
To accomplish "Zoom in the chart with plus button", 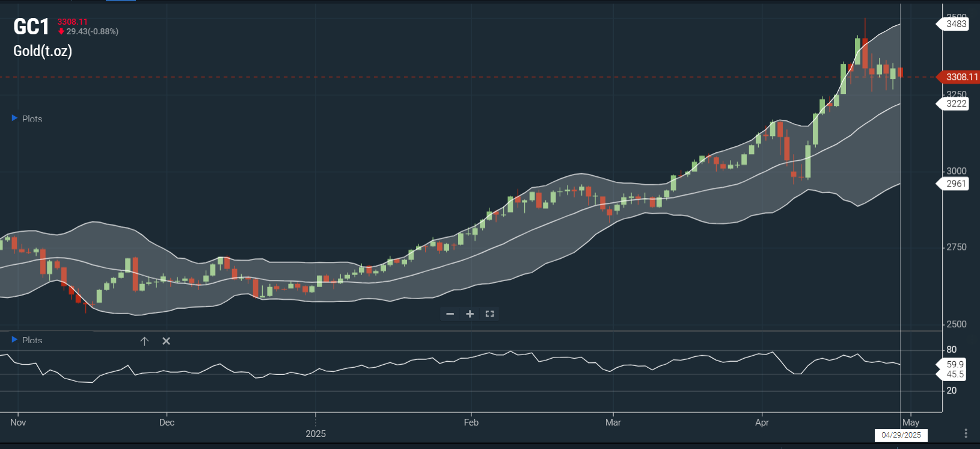I will [470, 314].
